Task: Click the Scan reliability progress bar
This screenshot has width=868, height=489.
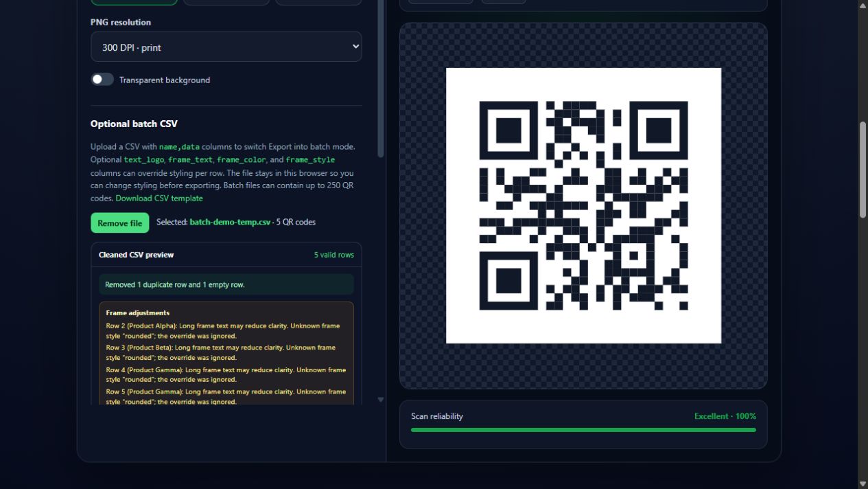Action: pos(583,430)
